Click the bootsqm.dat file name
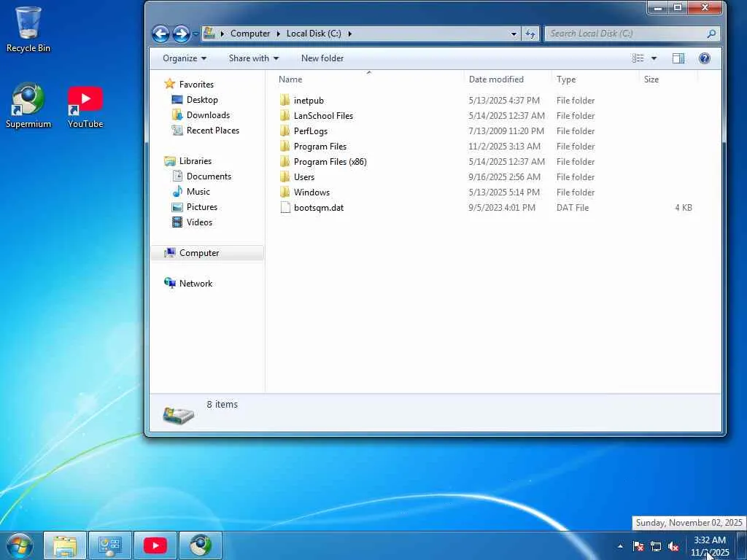This screenshot has height=560, width=747. (x=319, y=208)
